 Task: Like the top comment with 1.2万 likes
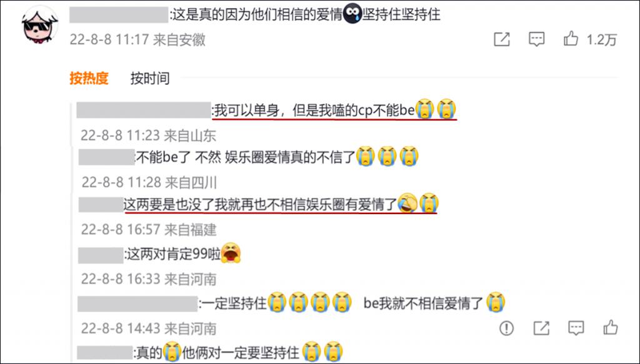pos(571,39)
